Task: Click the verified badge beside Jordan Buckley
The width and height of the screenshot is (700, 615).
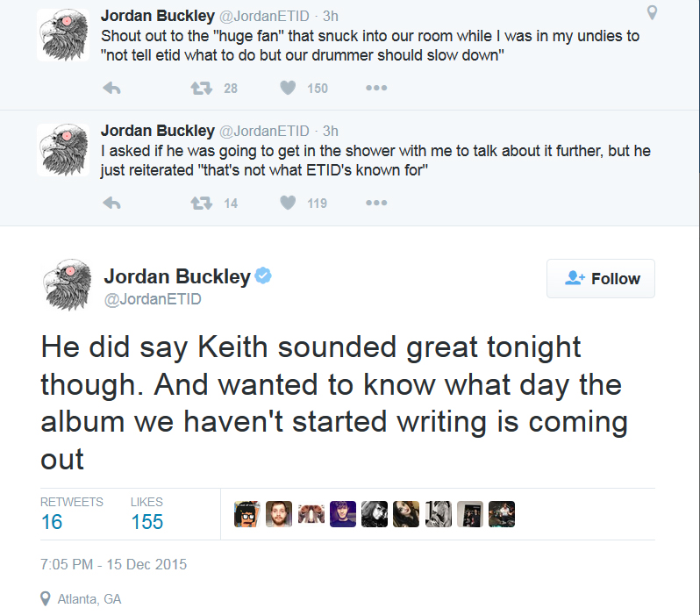Action: (263, 276)
